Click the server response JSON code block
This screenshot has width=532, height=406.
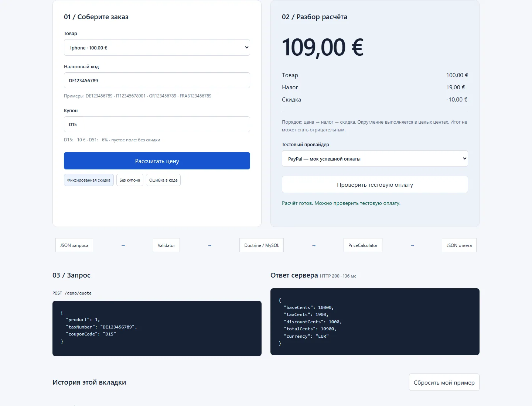(375, 322)
